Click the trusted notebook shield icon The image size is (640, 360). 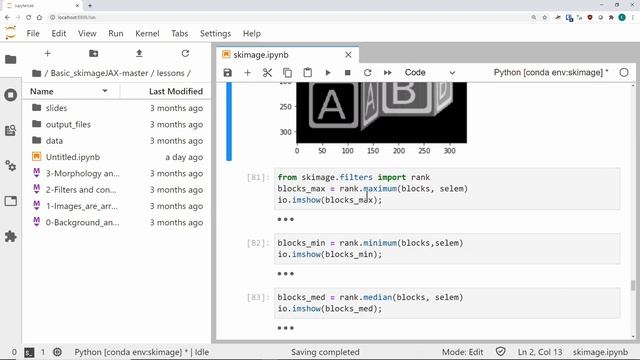500,351
